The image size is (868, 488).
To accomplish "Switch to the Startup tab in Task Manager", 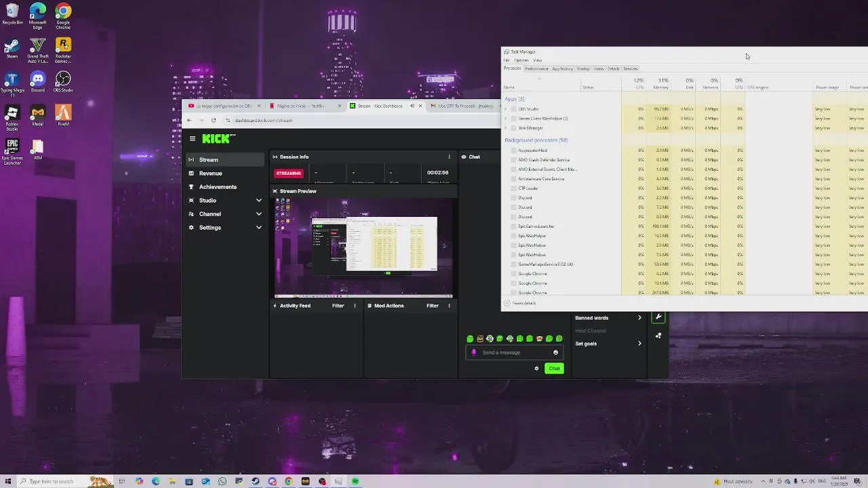I will tap(583, 68).
